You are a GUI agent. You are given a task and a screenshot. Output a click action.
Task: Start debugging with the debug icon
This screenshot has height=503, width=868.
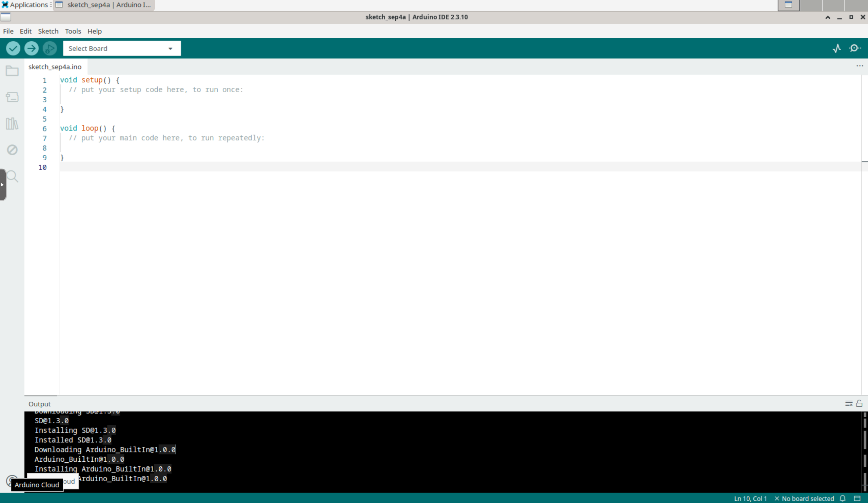[x=50, y=48]
